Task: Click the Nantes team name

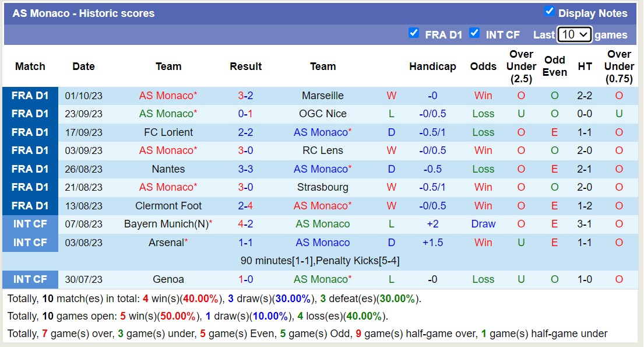Action: (x=168, y=169)
